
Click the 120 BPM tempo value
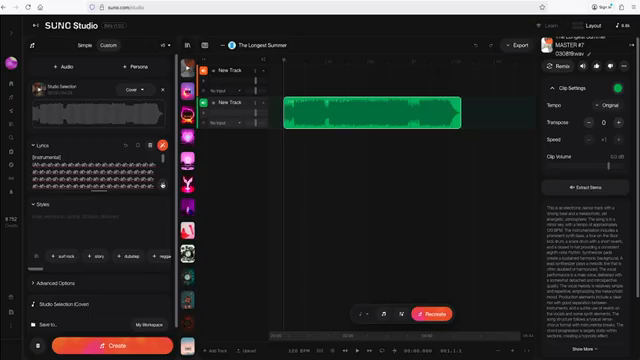point(299,351)
